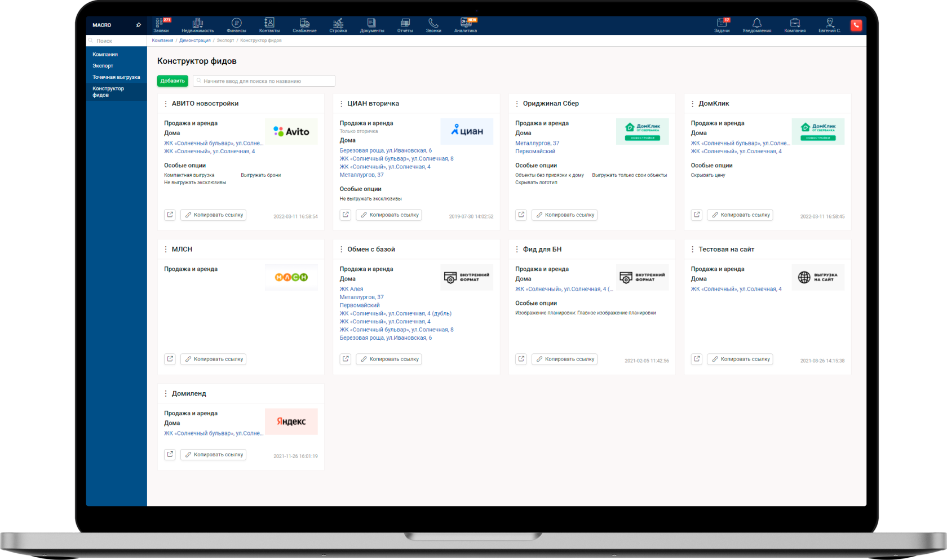Viewport: 947px width, 560px height.
Task: Open Первомайский link in Ориджинал Сбер card
Action: tap(535, 151)
